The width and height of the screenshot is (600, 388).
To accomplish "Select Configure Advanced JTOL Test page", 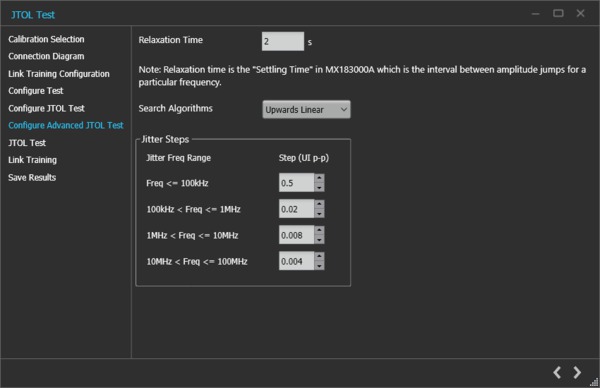I will pyautogui.click(x=66, y=125).
